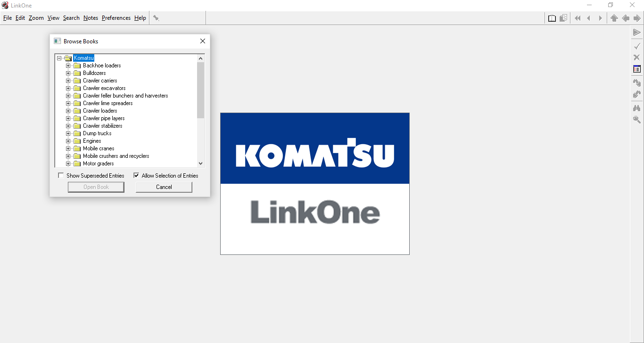Click the double-left rewind arrows icon

tap(578, 18)
